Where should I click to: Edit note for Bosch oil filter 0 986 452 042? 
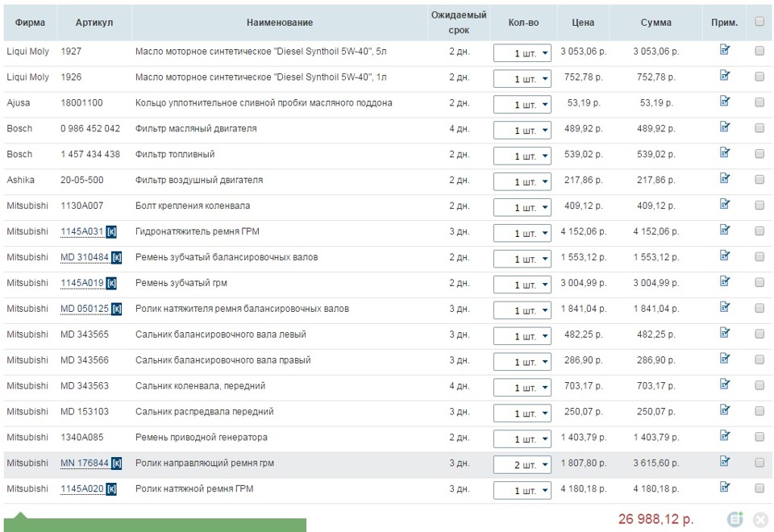724,127
